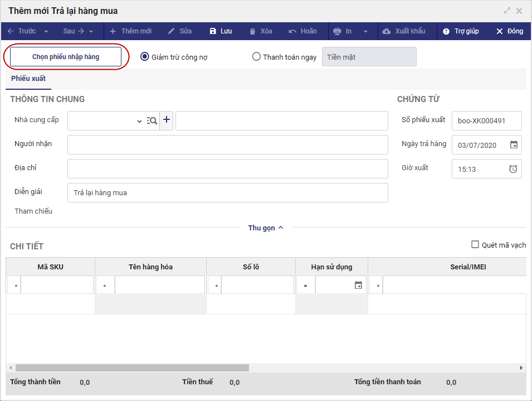Click the Hạn sử dụng column header
Image resolution: width=532 pixels, height=401 pixels.
[x=331, y=267]
